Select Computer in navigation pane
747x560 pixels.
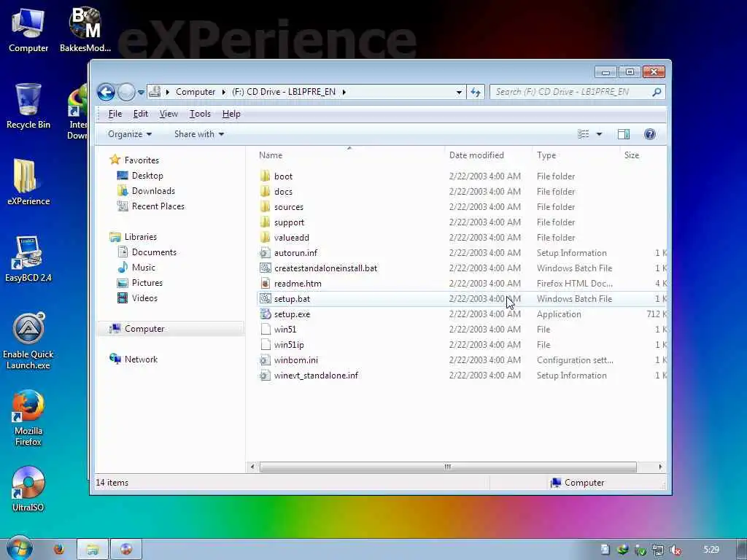coord(144,329)
